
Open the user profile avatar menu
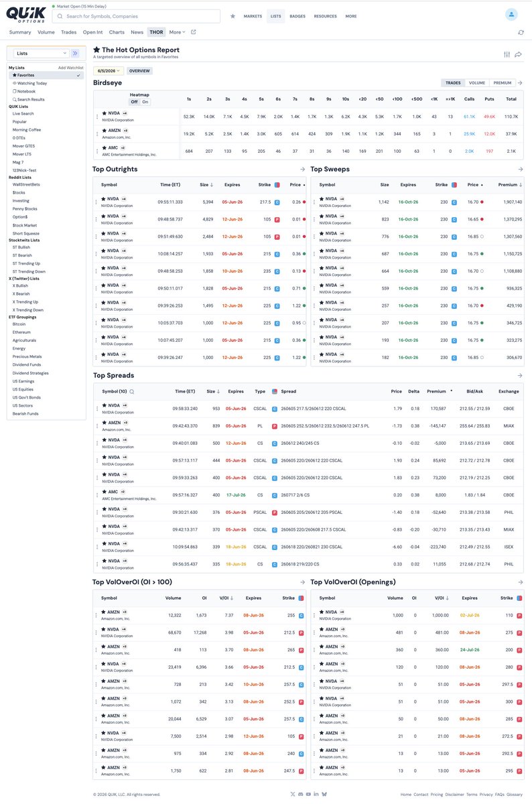512,14
